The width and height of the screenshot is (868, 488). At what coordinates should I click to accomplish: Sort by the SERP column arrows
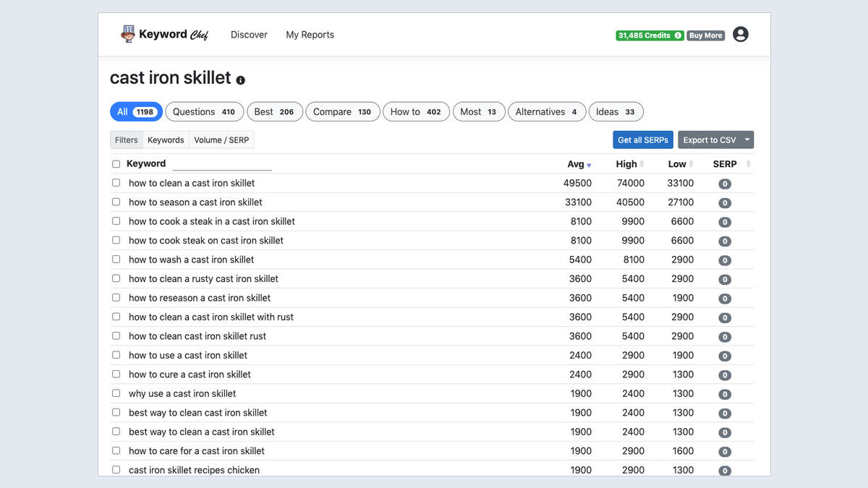748,164
